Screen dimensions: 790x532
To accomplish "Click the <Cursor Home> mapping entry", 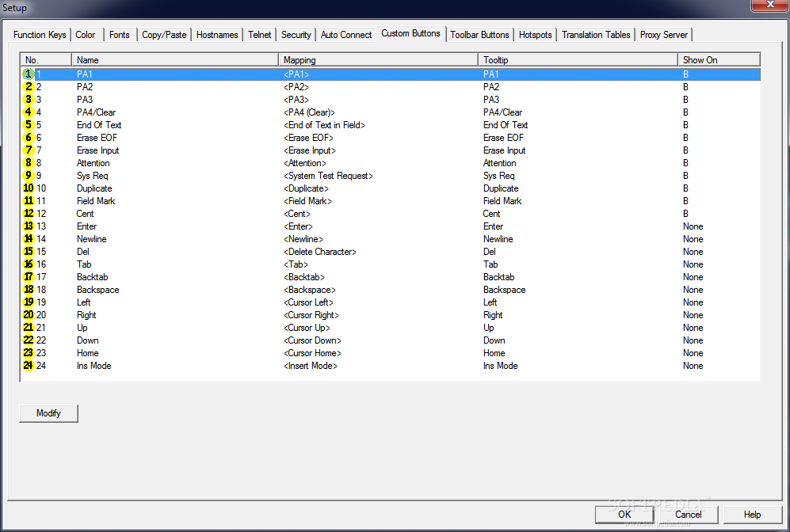I will [x=312, y=353].
